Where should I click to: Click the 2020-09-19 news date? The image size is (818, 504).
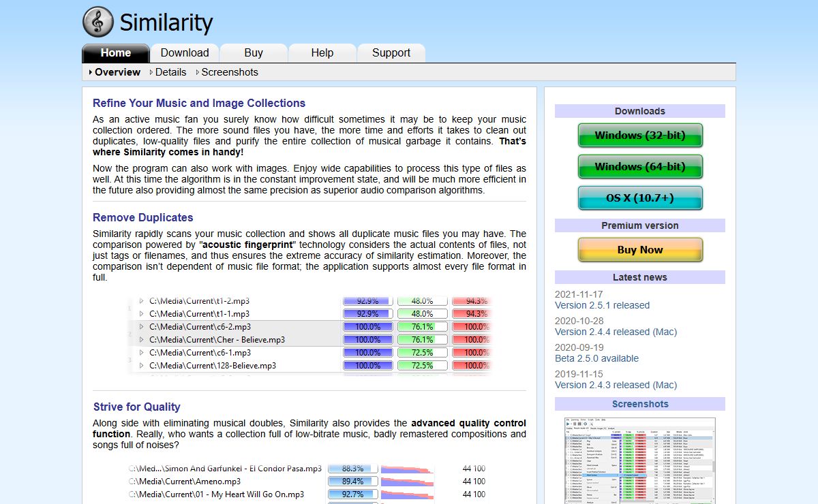coord(579,347)
